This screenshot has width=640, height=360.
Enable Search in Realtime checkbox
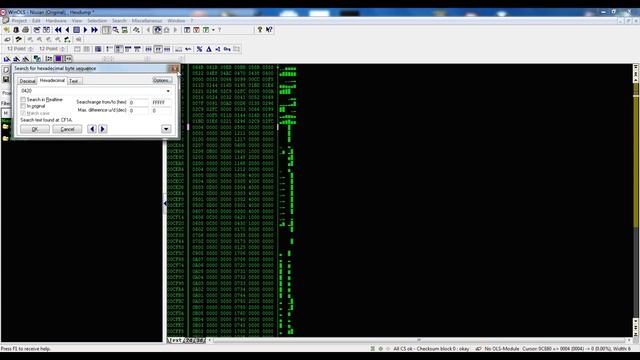23,100
